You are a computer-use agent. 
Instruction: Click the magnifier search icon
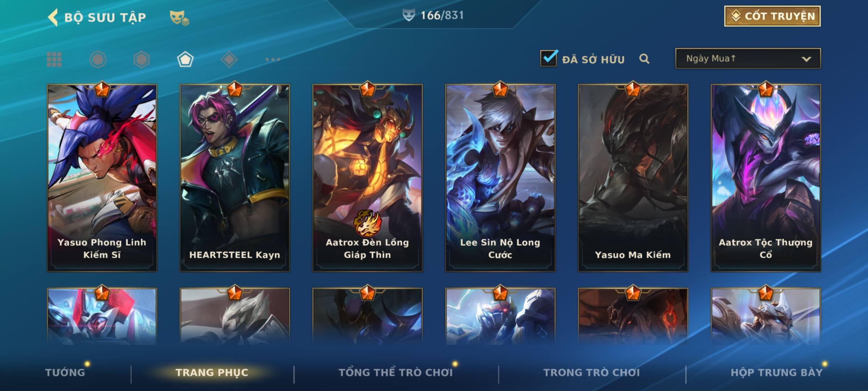[x=644, y=59]
